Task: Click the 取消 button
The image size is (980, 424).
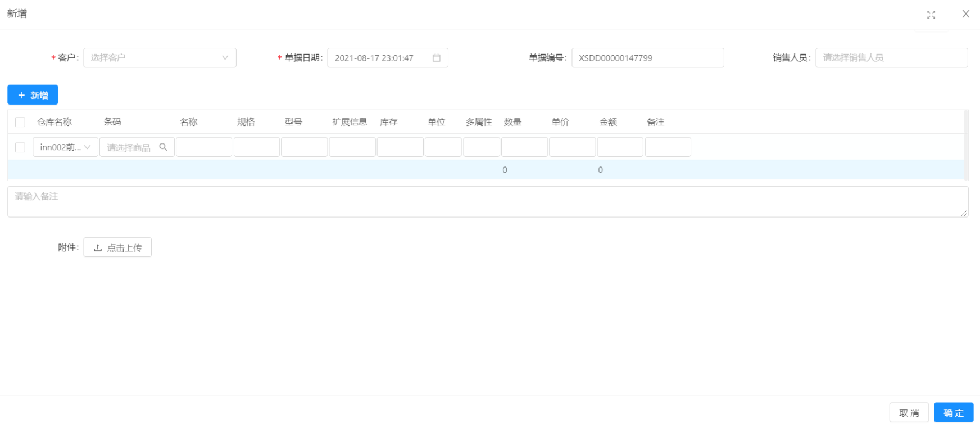Action: [909, 413]
